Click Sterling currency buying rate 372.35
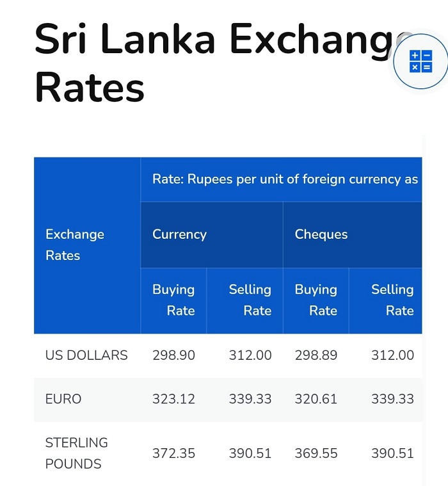 (x=173, y=453)
